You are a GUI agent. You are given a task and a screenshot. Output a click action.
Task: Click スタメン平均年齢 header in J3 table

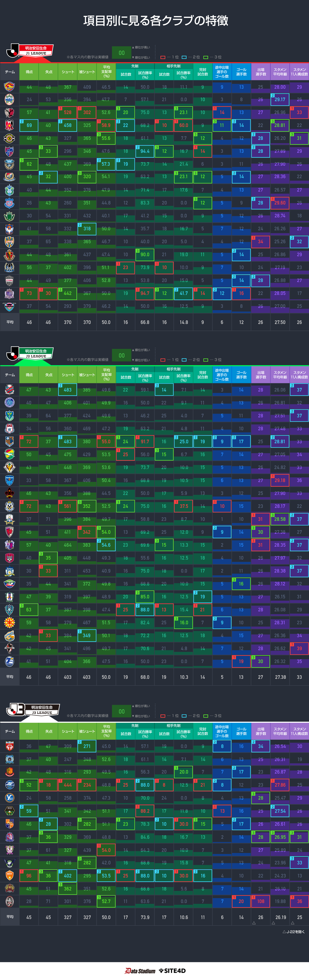tap(280, 731)
